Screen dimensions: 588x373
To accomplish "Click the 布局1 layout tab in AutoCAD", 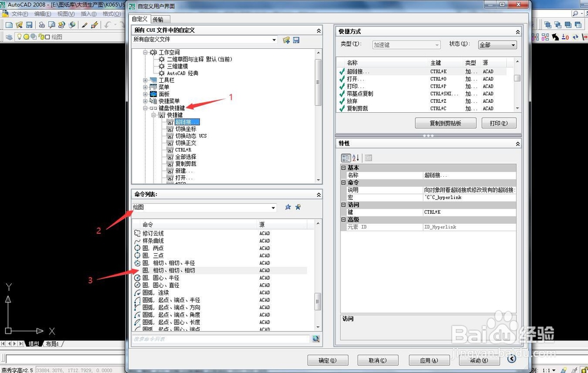I will [53, 344].
